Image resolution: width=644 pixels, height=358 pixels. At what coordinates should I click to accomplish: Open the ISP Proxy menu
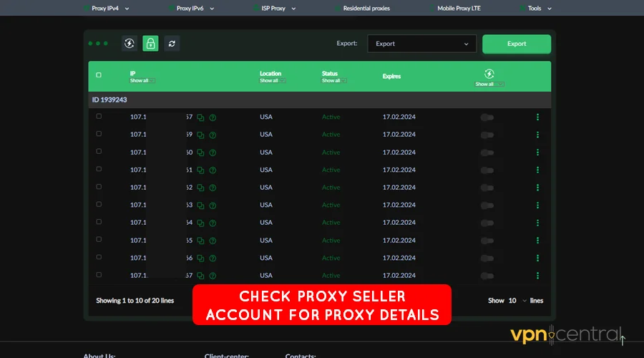click(278, 8)
